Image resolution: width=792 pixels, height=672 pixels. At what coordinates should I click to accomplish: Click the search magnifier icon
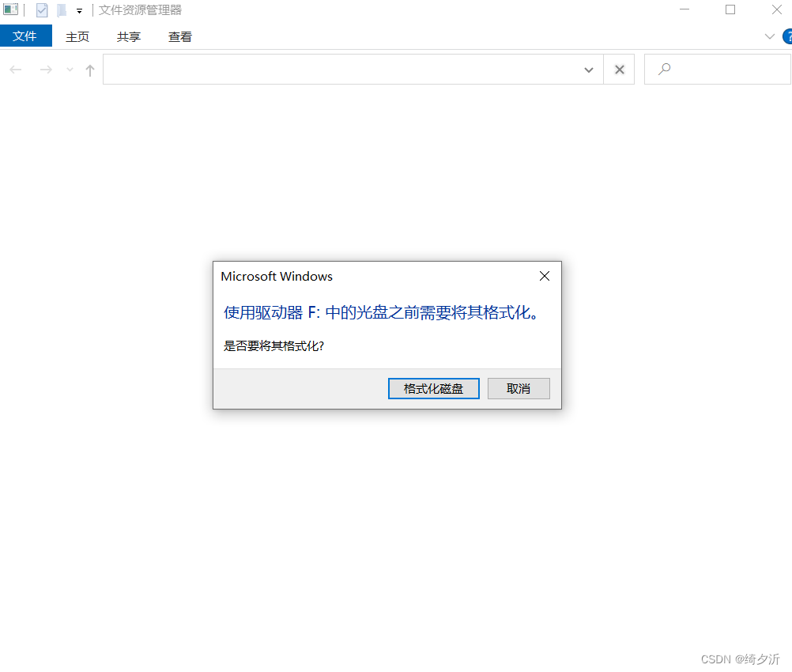(664, 70)
